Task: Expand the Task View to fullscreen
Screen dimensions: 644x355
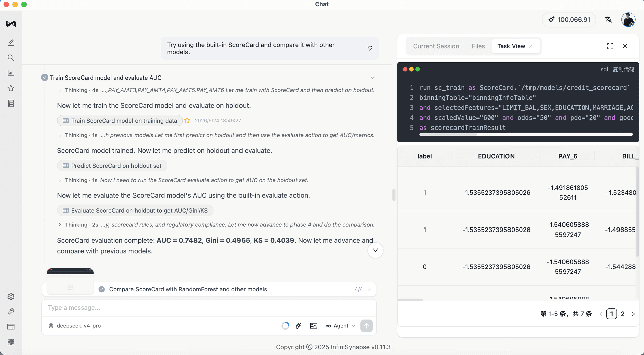Action: (x=610, y=46)
